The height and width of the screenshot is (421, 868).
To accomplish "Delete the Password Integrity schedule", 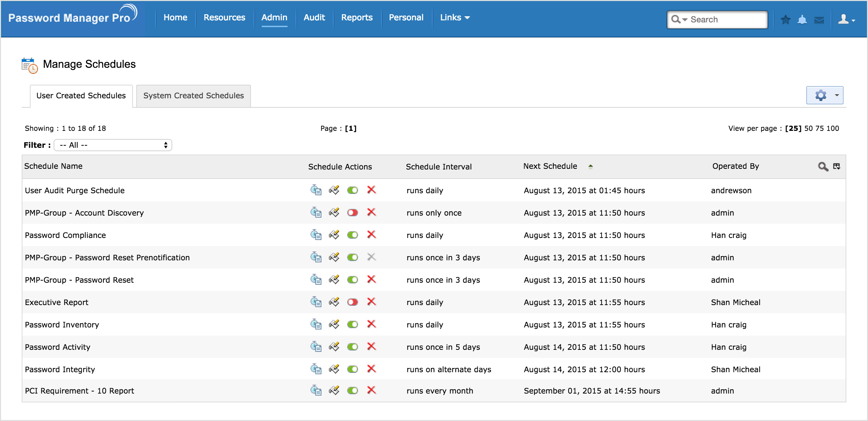I will [x=372, y=369].
